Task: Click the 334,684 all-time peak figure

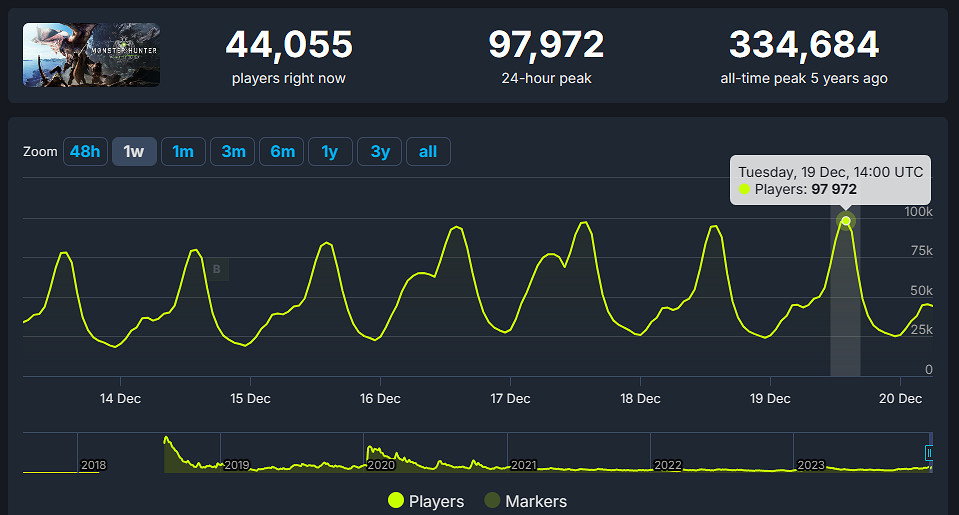Action: [x=803, y=45]
